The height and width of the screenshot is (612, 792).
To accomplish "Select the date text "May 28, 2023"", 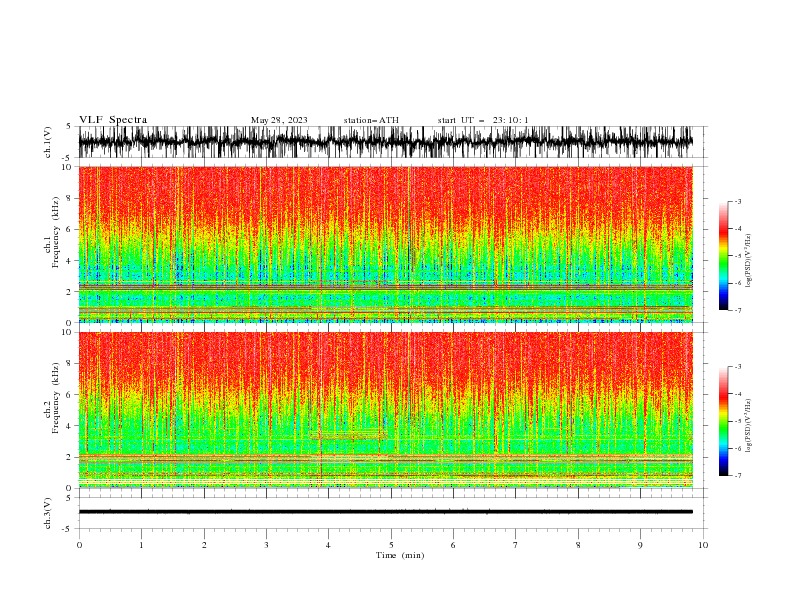I will (279, 120).
